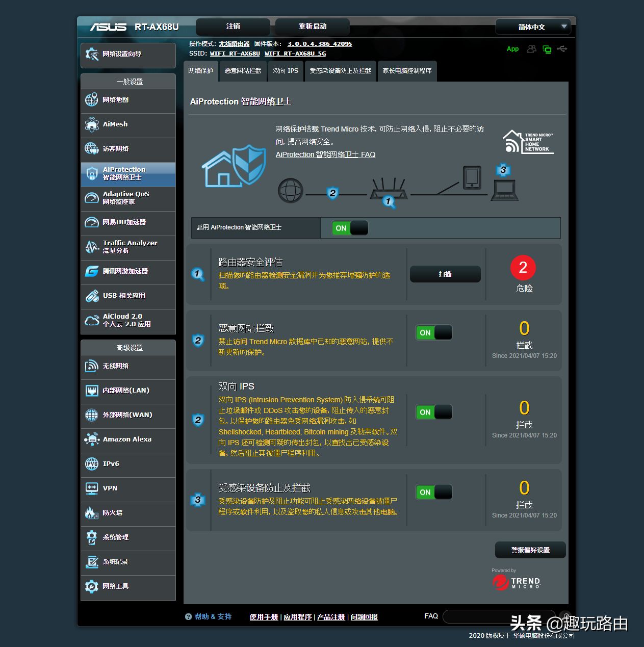Click the malicious sites blocked count 0
Image resolution: width=644 pixels, height=647 pixels.
coord(524,328)
